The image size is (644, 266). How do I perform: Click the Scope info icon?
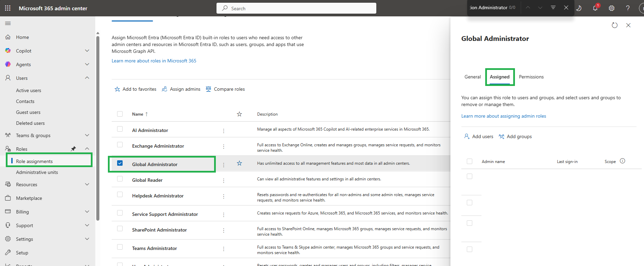click(622, 161)
